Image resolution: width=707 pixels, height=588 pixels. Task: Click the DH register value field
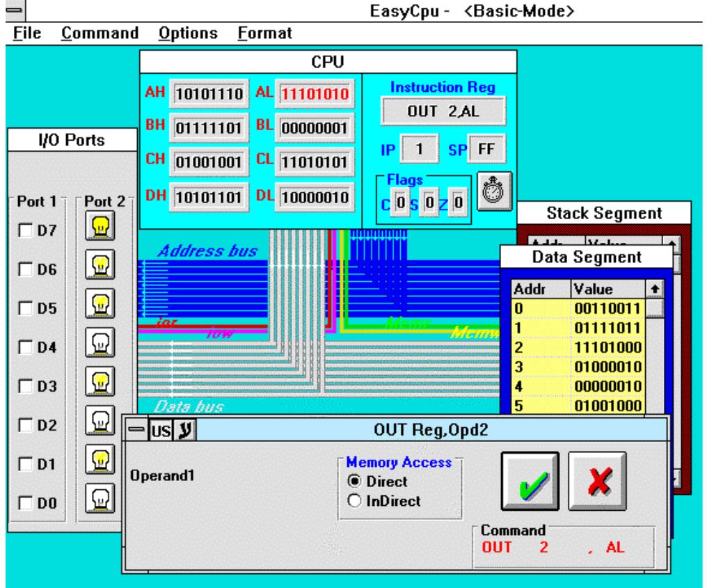pyautogui.click(x=209, y=197)
